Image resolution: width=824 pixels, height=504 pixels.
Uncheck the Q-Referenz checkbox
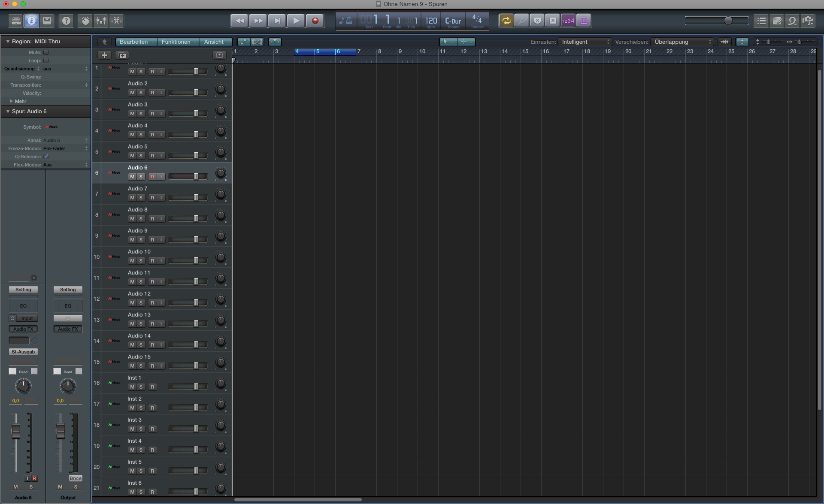click(x=46, y=157)
